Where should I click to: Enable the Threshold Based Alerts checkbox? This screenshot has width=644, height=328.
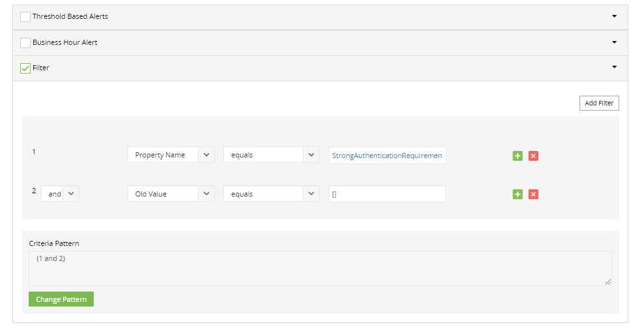coord(25,17)
